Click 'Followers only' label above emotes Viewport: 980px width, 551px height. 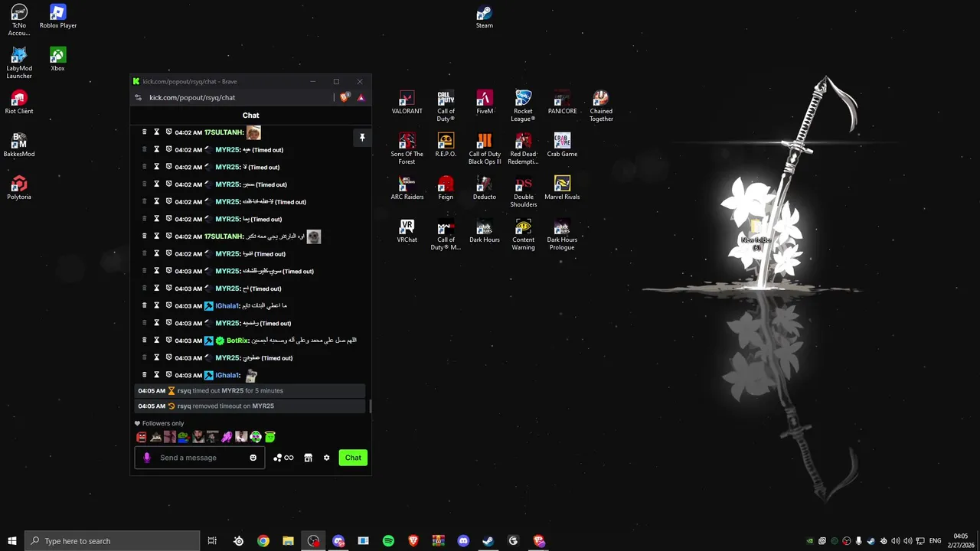[x=163, y=423]
